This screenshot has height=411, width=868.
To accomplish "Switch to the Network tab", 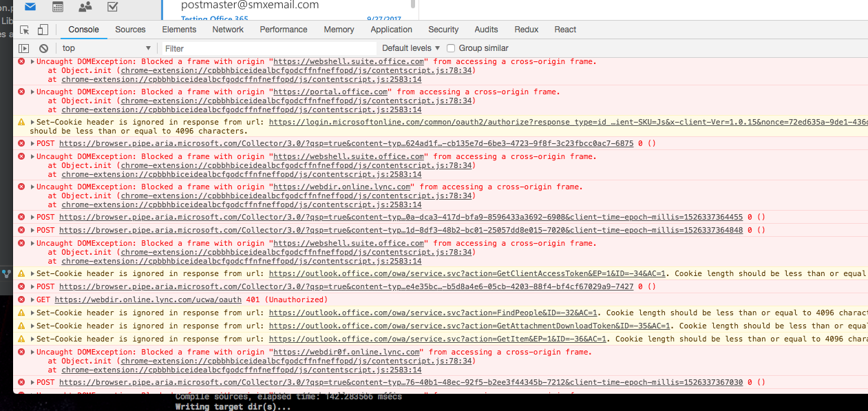I will click(x=228, y=30).
